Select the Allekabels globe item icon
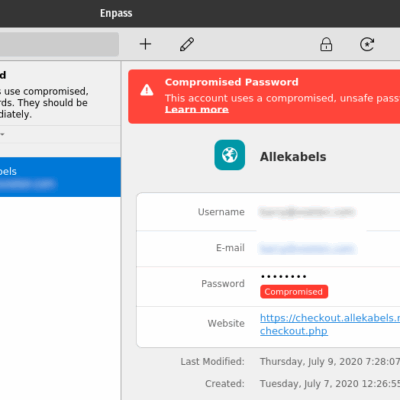 (230, 155)
